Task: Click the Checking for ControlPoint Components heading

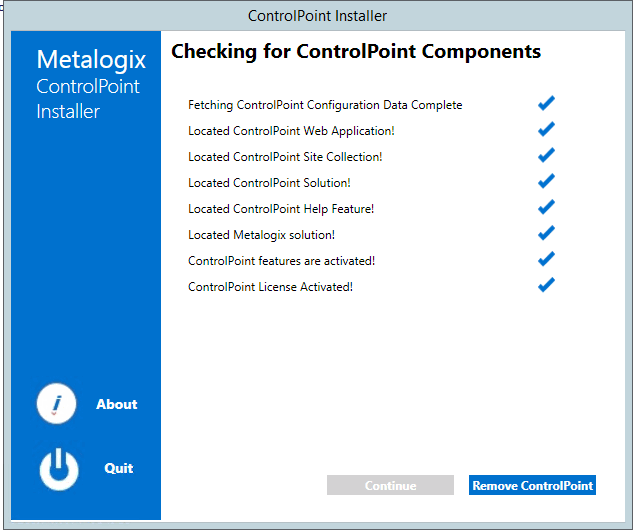Action: [356, 52]
